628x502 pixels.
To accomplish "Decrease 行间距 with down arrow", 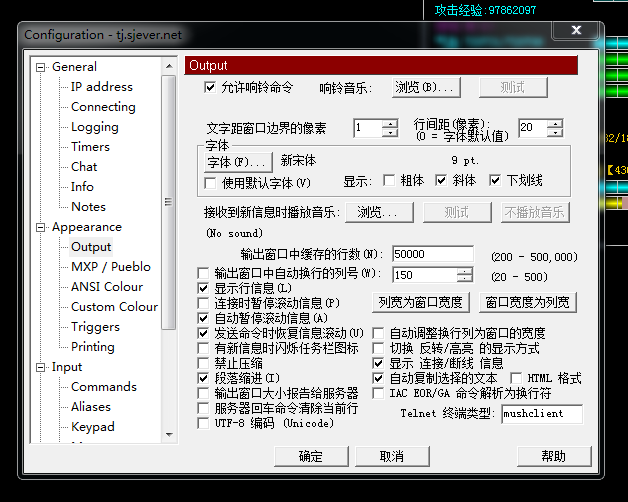I will 555,133.
